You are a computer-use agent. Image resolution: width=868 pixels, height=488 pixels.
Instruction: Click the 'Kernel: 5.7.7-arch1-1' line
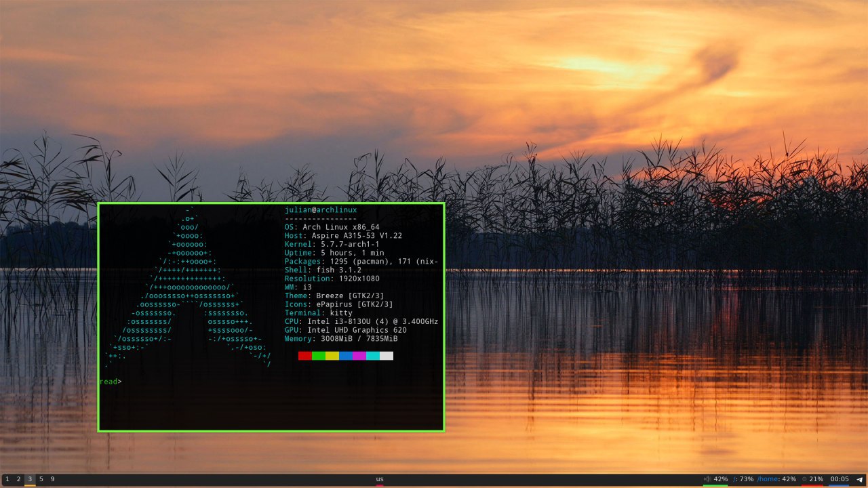coord(332,244)
